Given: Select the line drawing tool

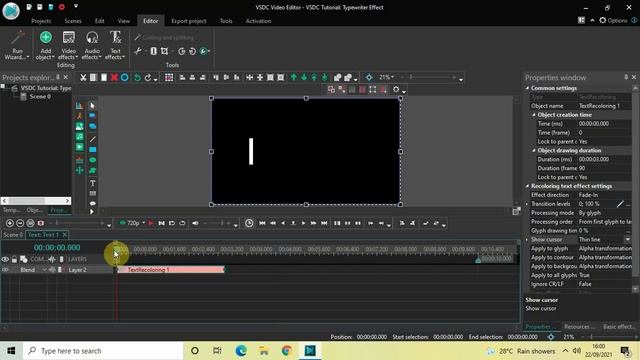Looking at the screenshot, I should click(93, 139).
